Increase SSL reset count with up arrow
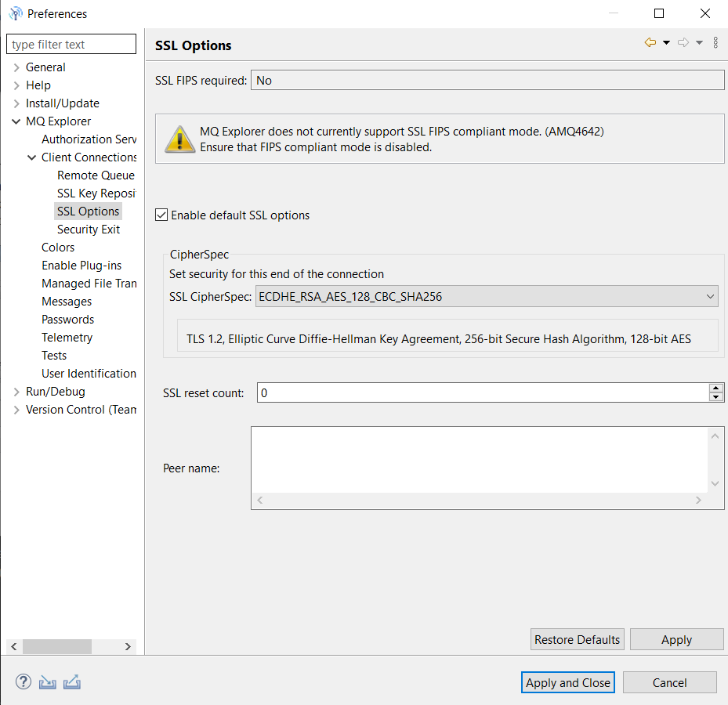Viewport: 728px width, 705px height. point(716,388)
